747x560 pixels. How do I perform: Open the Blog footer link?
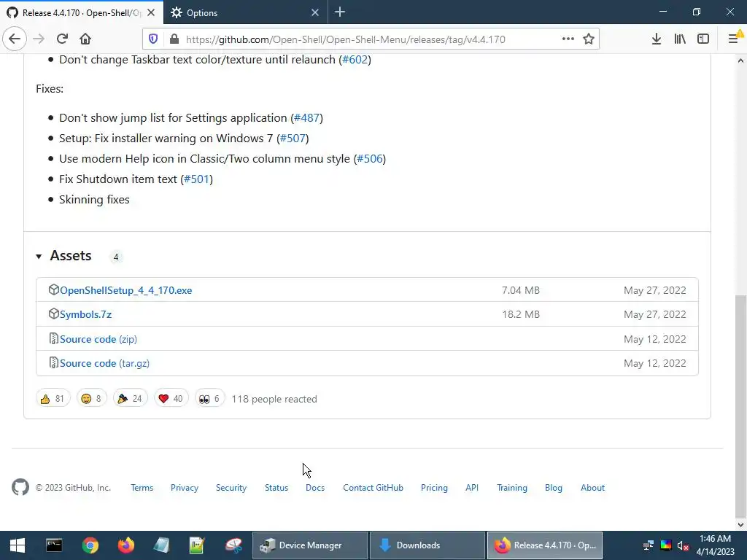point(553,488)
